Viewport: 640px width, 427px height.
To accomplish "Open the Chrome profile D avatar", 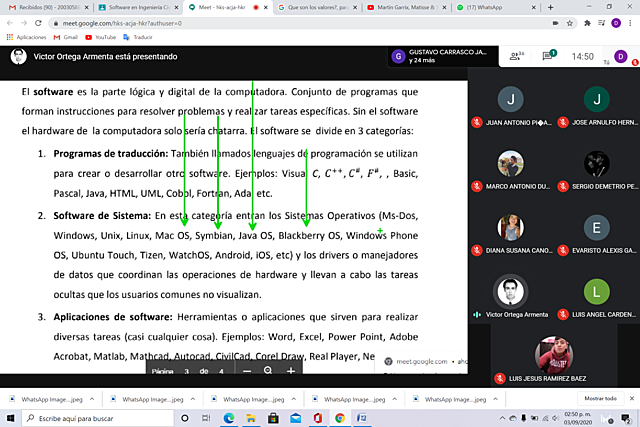I will tap(616, 23).
